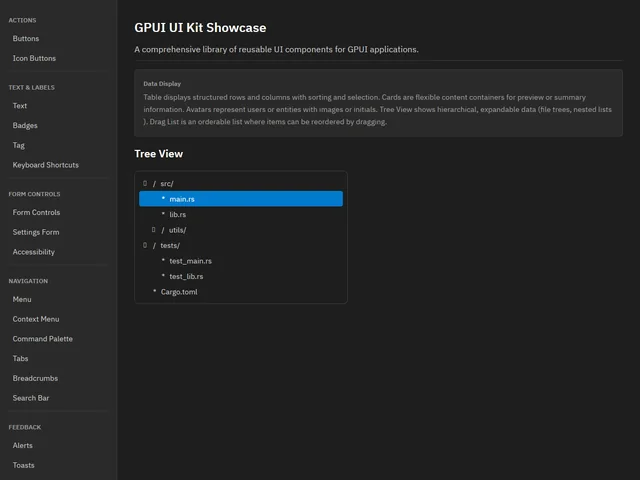The width and height of the screenshot is (640, 480).
Task: Open Badges in the sidebar
Action: (25, 125)
